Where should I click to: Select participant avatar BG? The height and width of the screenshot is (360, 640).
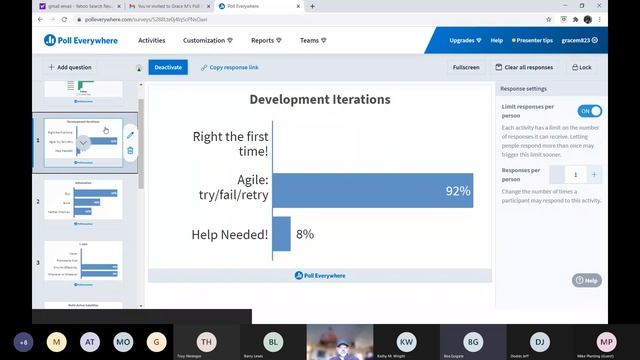coord(473,342)
